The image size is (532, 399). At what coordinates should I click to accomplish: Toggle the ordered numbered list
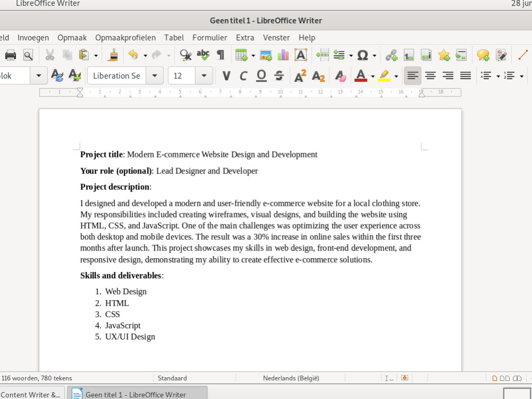tap(510, 76)
